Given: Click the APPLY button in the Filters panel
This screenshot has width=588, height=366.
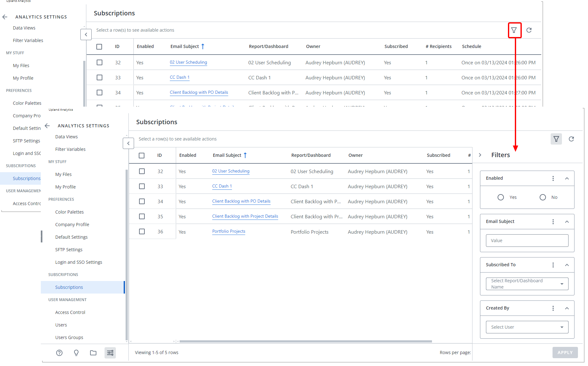Looking at the screenshot, I should pyautogui.click(x=565, y=352).
